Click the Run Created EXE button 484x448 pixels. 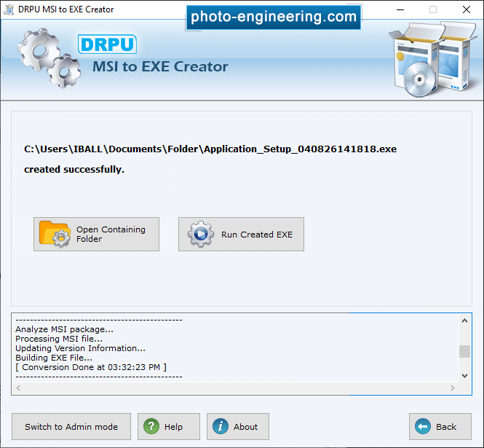click(x=241, y=234)
